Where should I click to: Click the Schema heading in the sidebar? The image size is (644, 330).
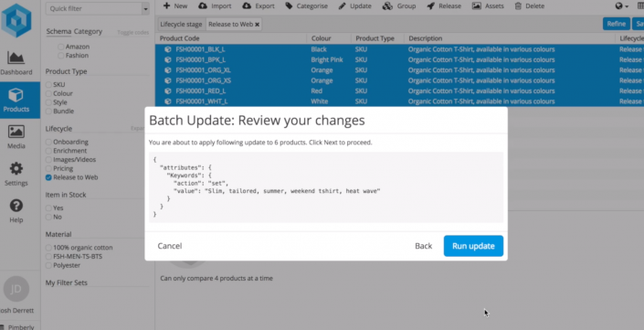tap(58, 32)
